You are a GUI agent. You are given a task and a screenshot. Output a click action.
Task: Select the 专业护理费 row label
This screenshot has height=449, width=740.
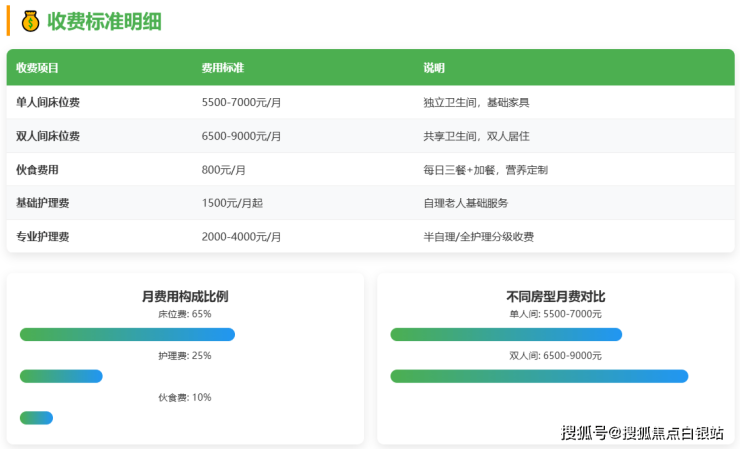[x=43, y=237]
